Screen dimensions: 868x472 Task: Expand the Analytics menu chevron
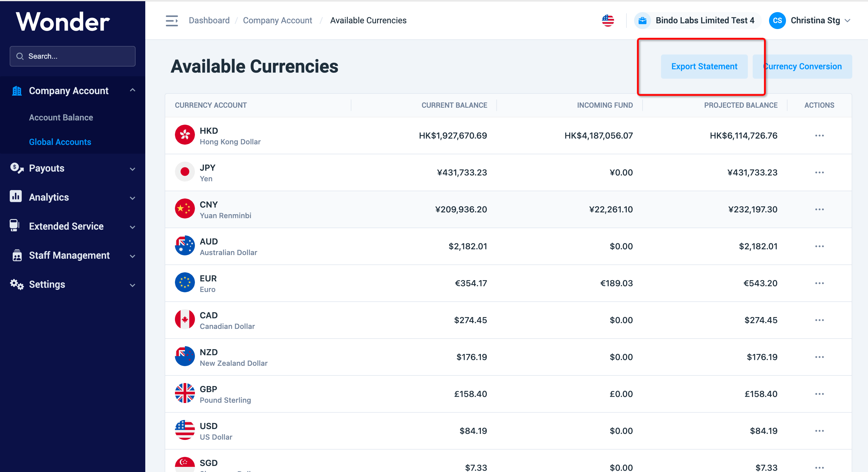click(133, 198)
